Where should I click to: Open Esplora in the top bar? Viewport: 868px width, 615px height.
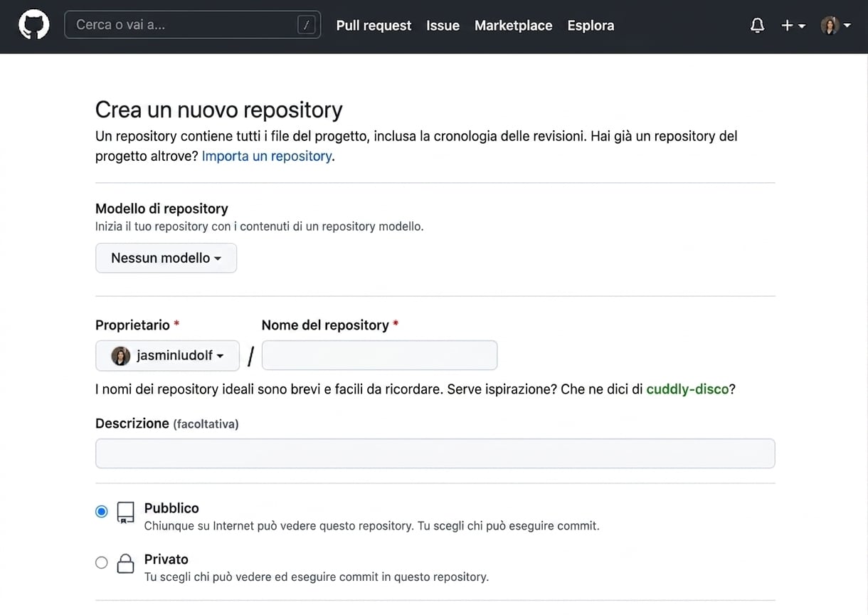[591, 26]
